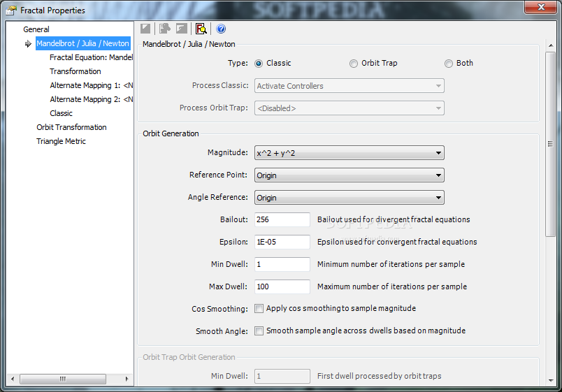
Task: Click the arrow marker beside Mandelbrot / Julia / Newton
Action: 28,44
